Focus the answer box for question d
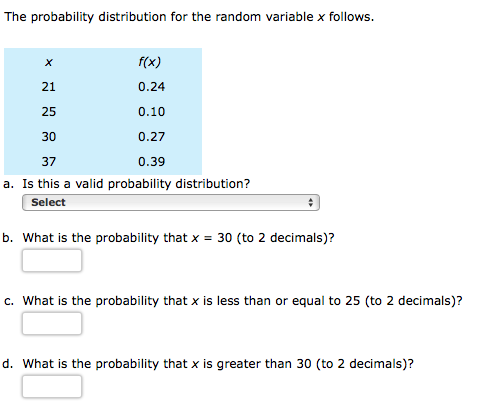The width and height of the screenshot is (477, 402). point(52,386)
